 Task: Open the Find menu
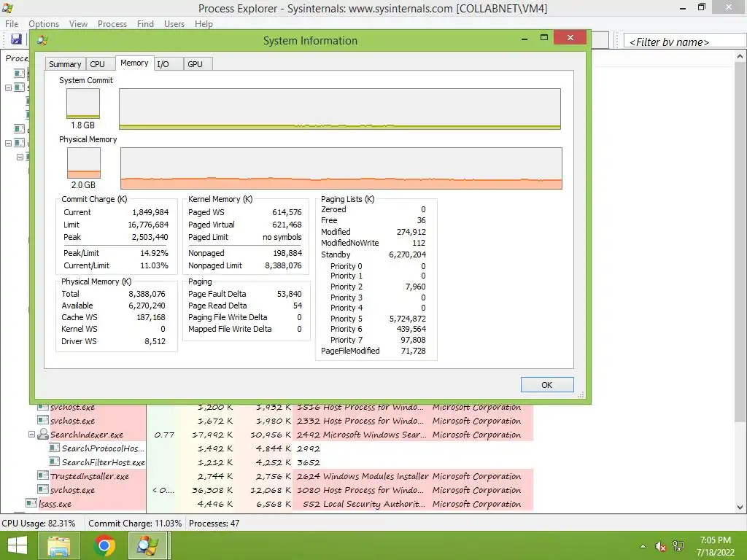coord(145,24)
